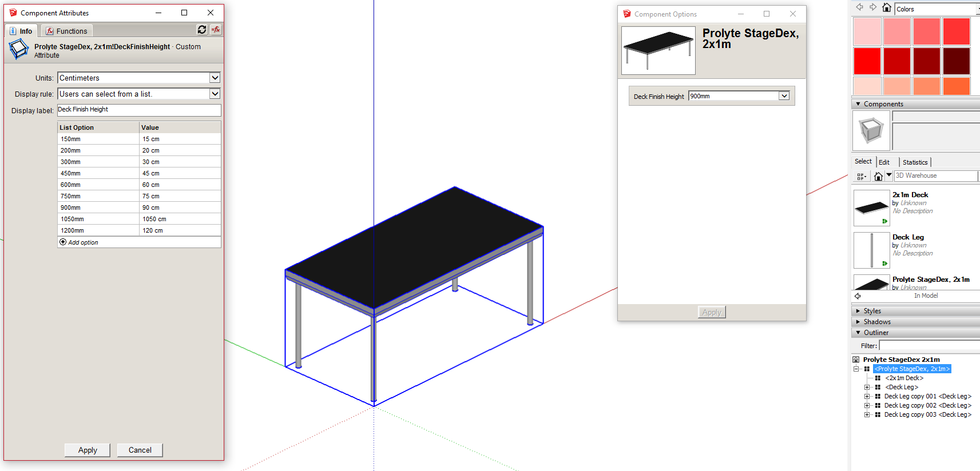Collapse the Components panel
The width and height of the screenshot is (980, 471).
tap(858, 104)
